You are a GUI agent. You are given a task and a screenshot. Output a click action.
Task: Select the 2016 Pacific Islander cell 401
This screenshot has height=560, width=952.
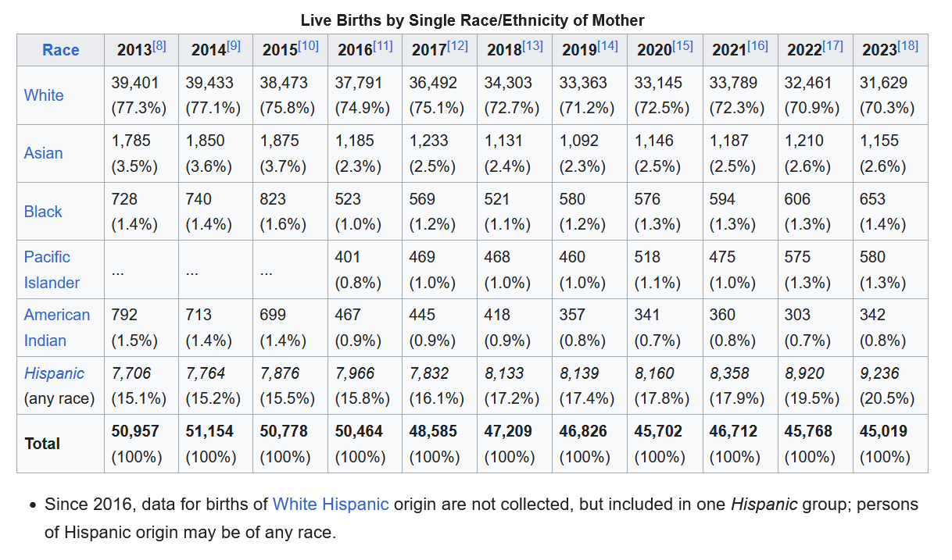(x=365, y=269)
